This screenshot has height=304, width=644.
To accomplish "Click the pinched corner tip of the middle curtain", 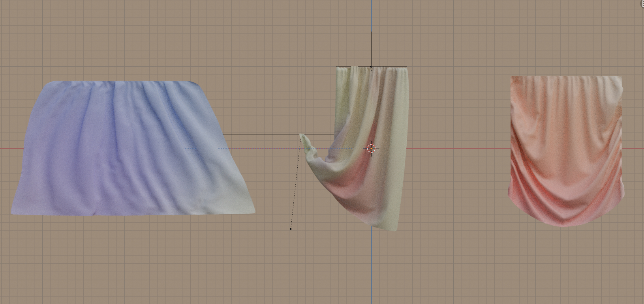I will tap(302, 136).
